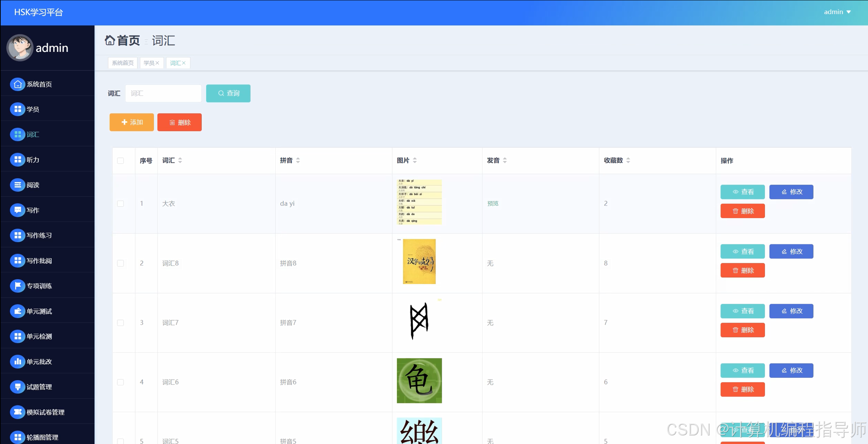Tick the select-all checkbox in table header
The width and height of the screenshot is (868, 444).
tap(121, 161)
